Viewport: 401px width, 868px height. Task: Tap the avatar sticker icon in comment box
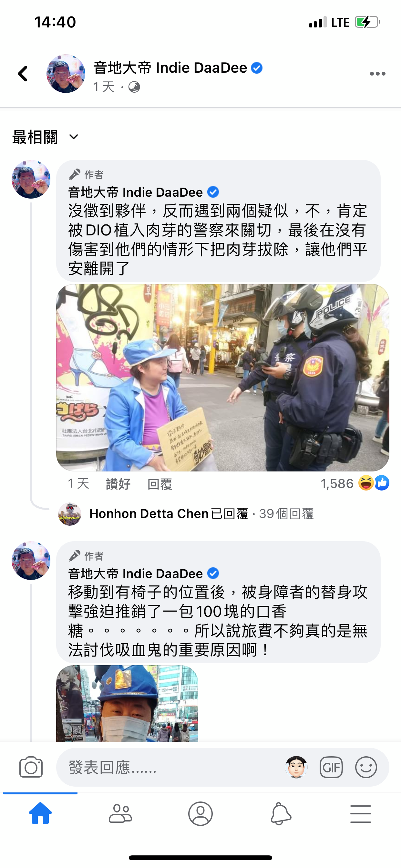pos(296,767)
